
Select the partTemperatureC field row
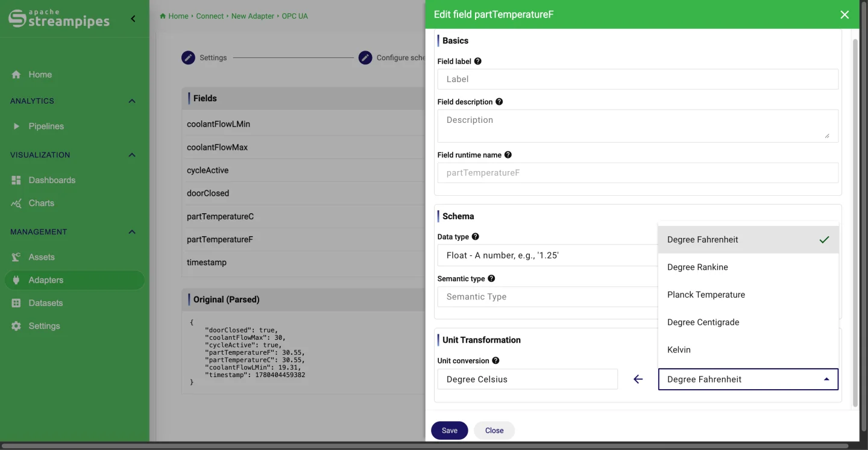[304, 216]
